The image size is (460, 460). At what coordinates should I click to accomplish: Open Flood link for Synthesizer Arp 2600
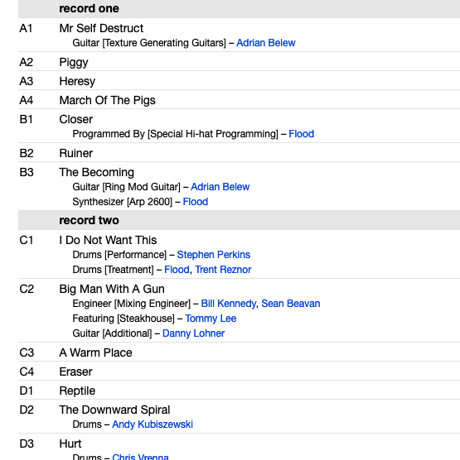click(195, 202)
